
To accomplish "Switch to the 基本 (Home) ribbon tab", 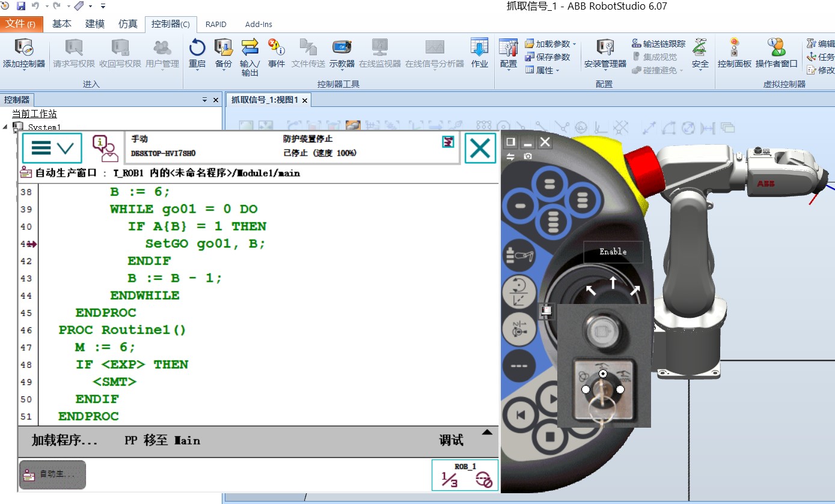I will [62, 24].
